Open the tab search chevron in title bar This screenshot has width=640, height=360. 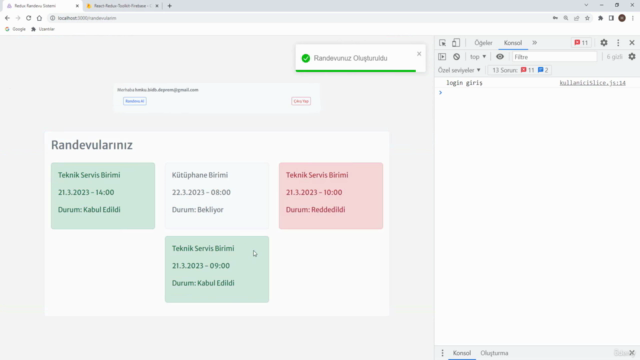[x=586, y=5]
